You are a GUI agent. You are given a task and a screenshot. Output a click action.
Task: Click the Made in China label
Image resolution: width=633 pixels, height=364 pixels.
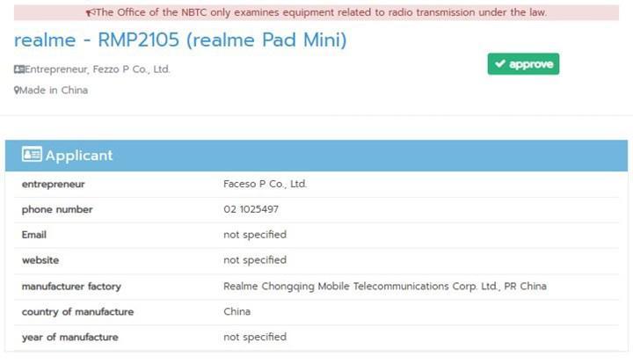tap(54, 90)
